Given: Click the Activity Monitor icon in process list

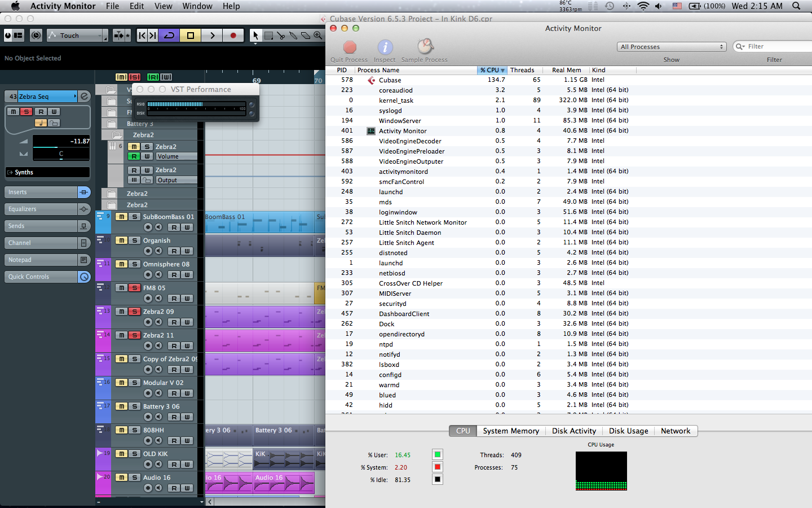Looking at the screenshot, I should (371, 131).
